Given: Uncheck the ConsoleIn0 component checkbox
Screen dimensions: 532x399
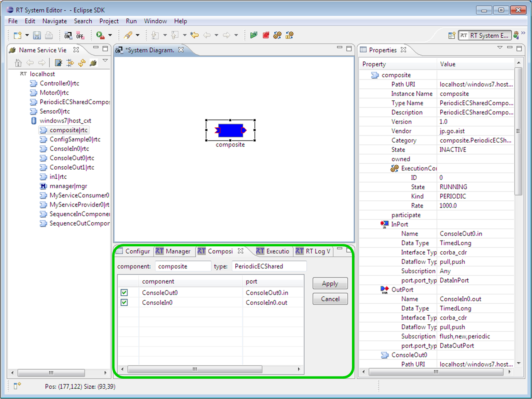Looking at the screenshot, I should pyautogui.click(x=124, y=302).
